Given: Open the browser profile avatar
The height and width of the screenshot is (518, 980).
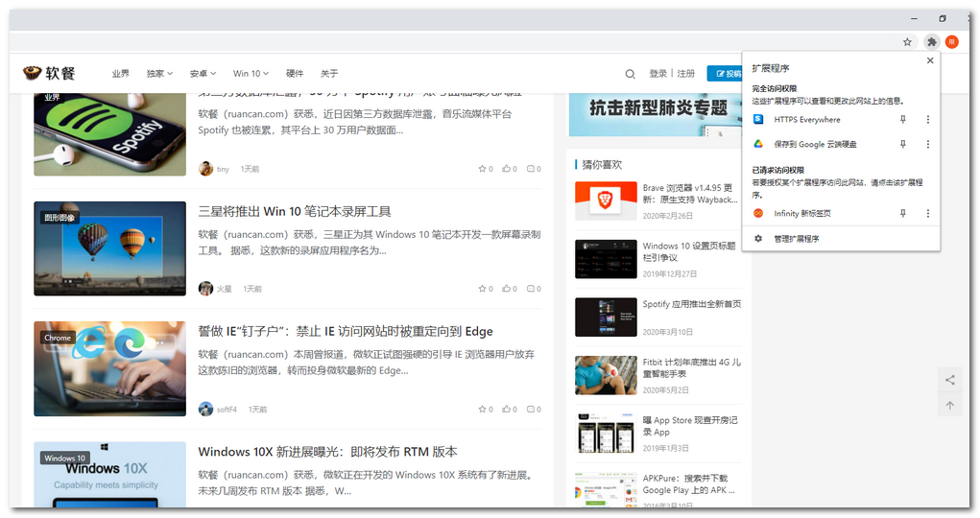Looking at the screenshot, I should (x=952, y=42).
